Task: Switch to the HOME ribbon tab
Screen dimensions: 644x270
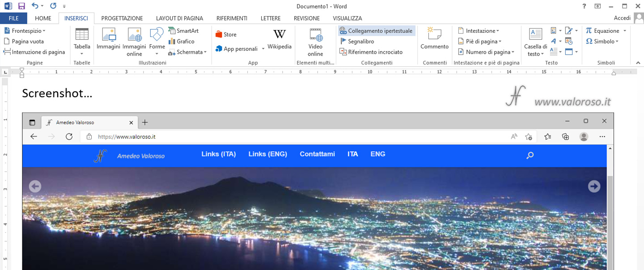Action: pos(43,18)
